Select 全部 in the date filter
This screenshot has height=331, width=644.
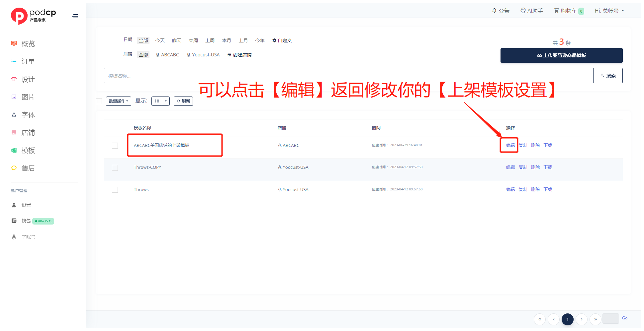(143, 40)
